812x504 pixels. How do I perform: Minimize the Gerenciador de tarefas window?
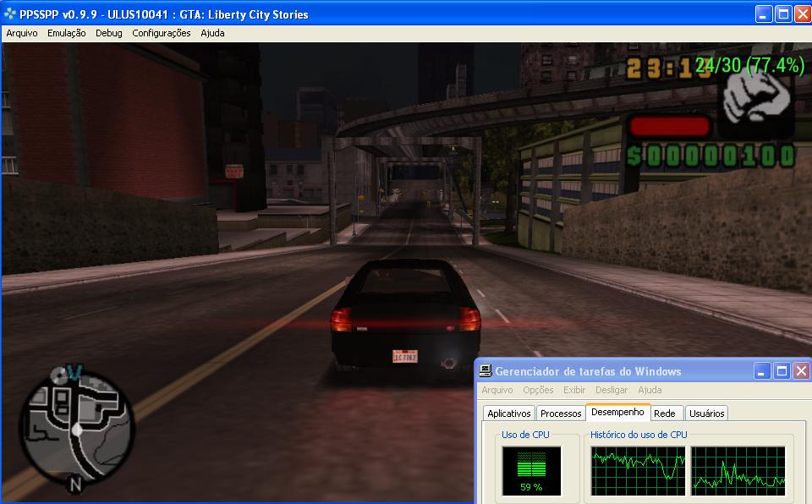coord(762,371)
